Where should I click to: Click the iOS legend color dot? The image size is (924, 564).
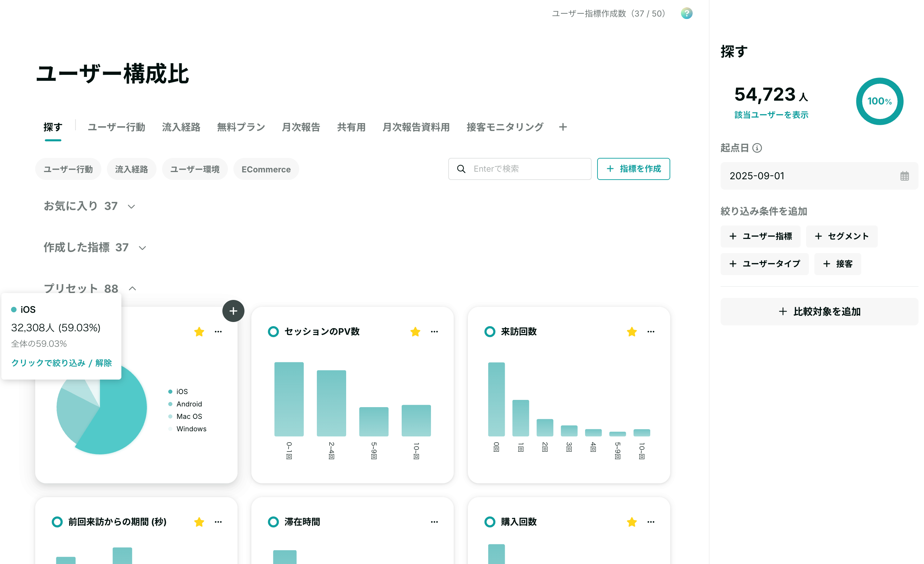coord(170,392)
